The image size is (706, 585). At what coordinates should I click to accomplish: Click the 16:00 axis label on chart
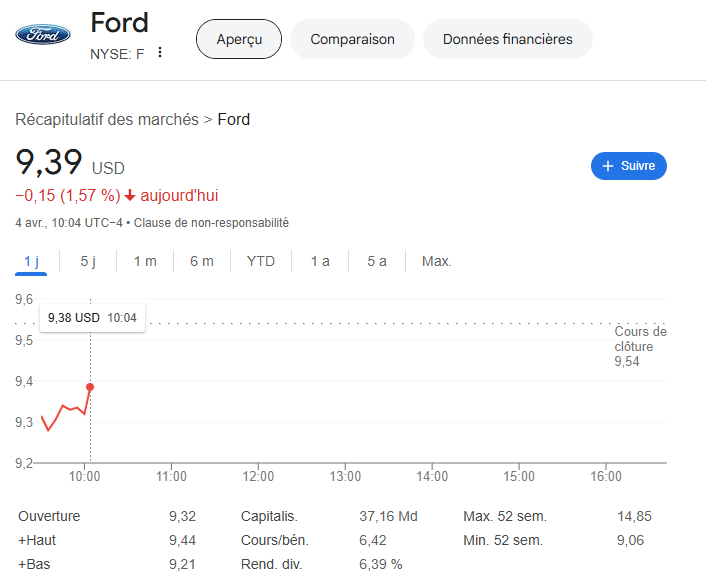(x=606, y=476)
